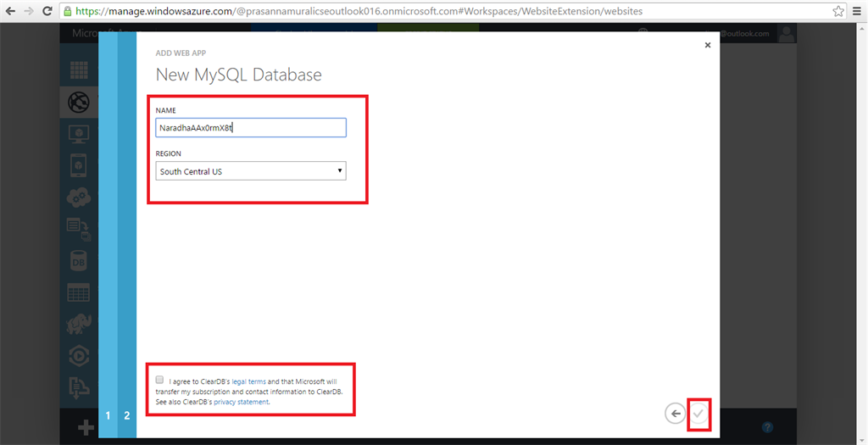Go back with the wizard left-arrow button
868x445 pixels.
675,414
